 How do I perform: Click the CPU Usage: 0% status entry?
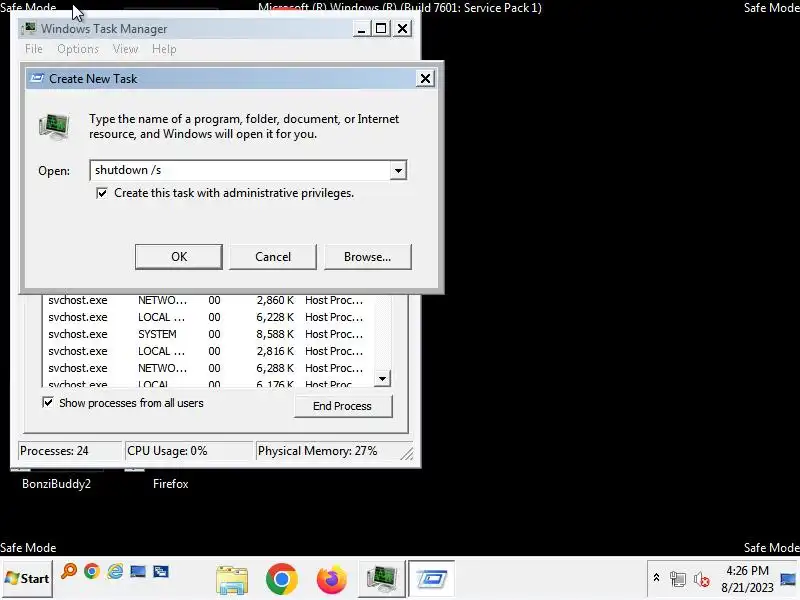click(x=189, y=451)
